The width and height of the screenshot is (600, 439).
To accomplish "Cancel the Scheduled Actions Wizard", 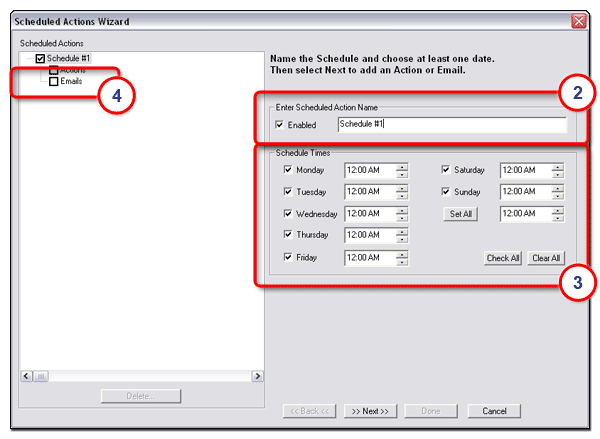I will pyautogui.click(x=494, y=411).
